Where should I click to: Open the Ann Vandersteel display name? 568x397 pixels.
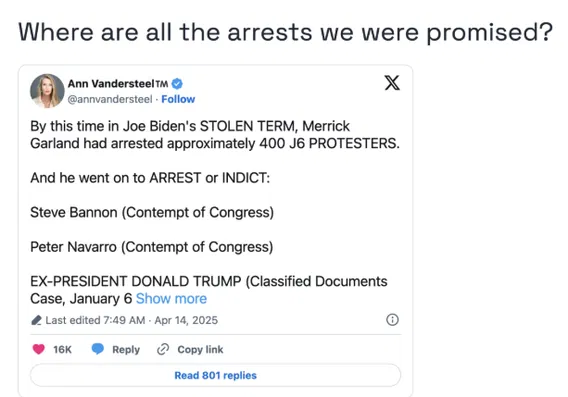click(x=111, y=84)
